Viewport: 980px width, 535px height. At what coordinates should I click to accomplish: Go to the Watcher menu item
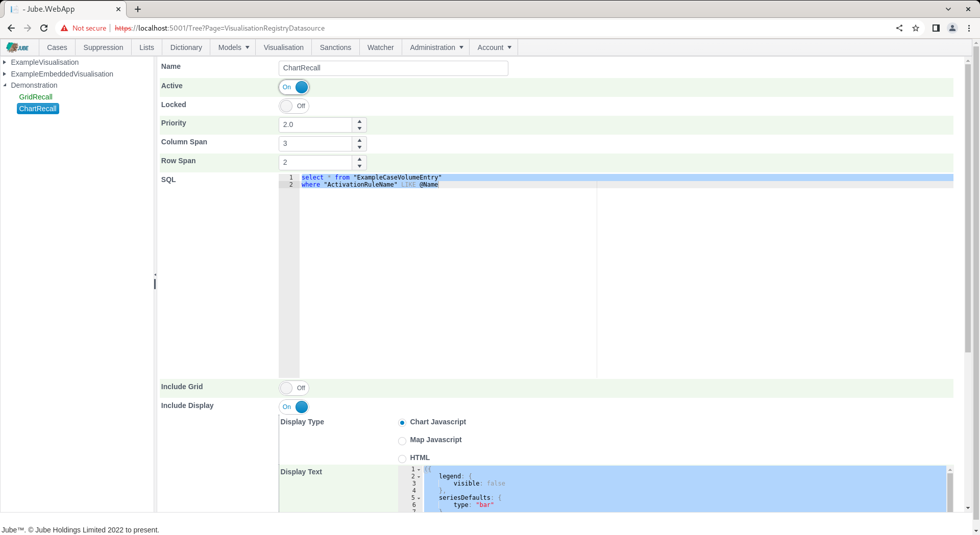coord(380,47)
